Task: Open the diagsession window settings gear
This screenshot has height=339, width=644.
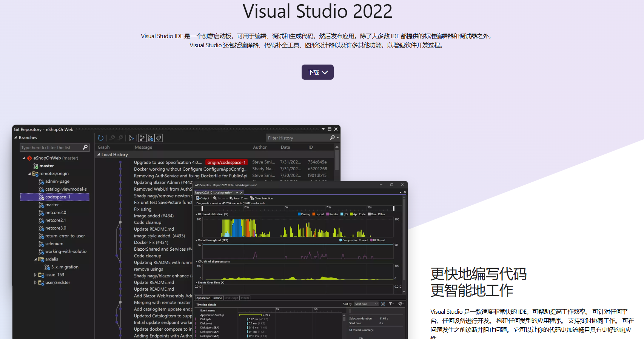Action: (405, 193)
